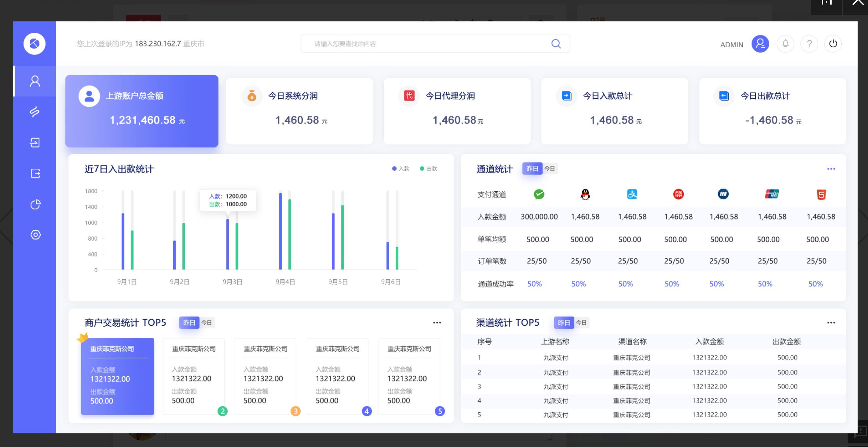
Task: Click the search magnifier button
Action: 556,43
